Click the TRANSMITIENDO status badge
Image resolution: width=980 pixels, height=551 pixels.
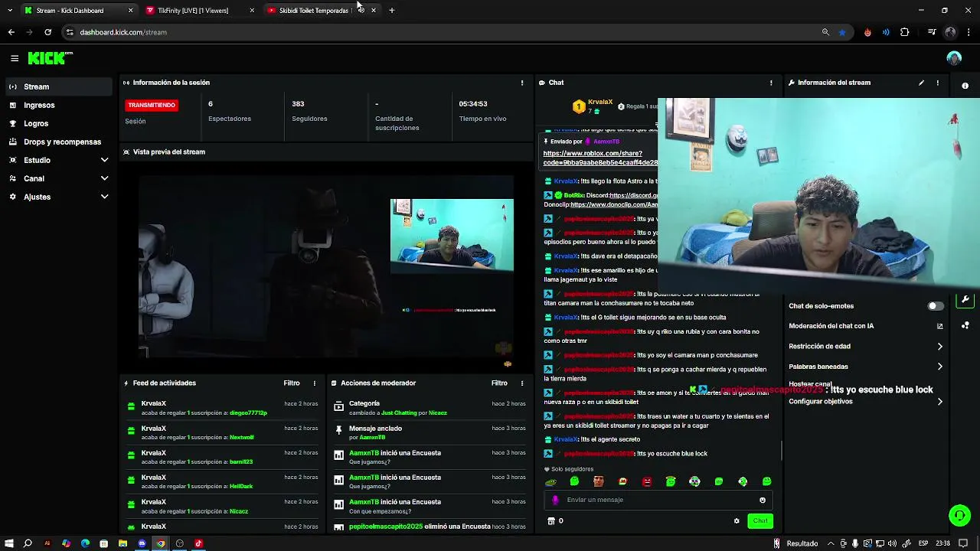[x=152, y=105]
